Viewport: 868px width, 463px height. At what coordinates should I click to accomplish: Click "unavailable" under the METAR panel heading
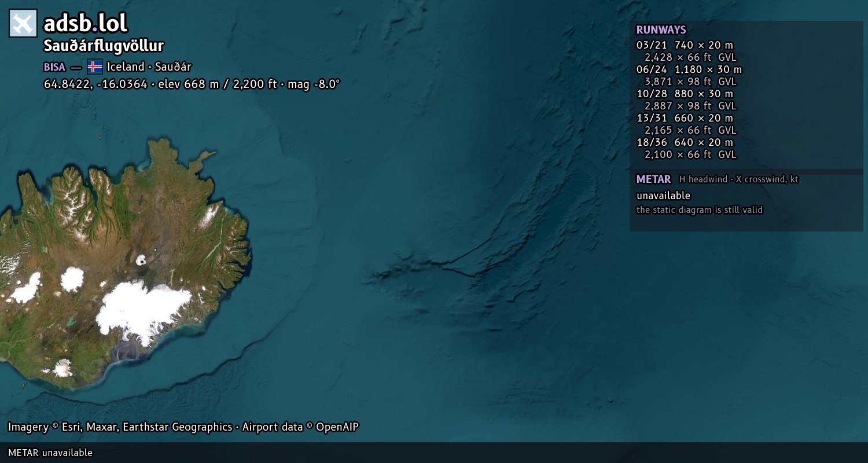[x=663, y=196]
